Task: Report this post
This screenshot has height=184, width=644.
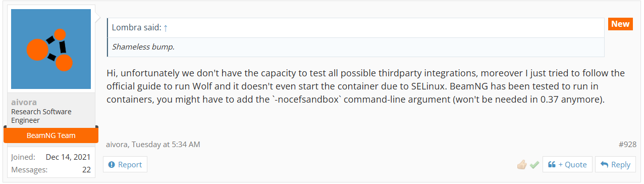Action: coord(125,164)
